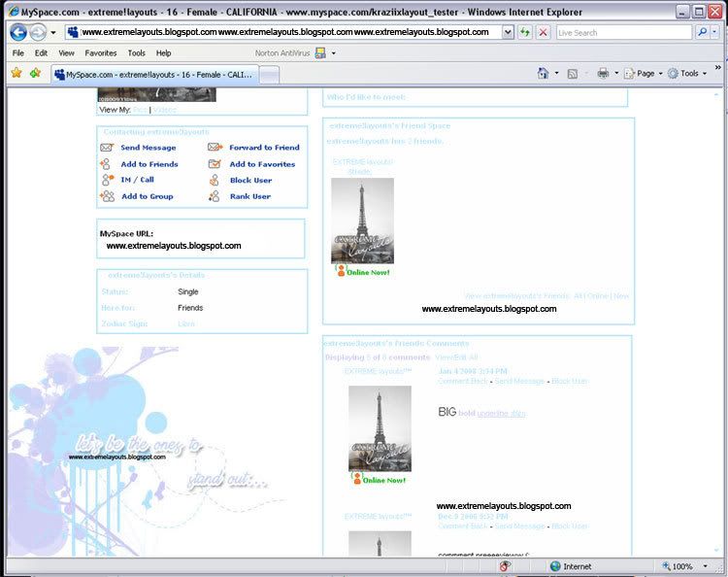Click into the Live Search box

click(623, 32)
